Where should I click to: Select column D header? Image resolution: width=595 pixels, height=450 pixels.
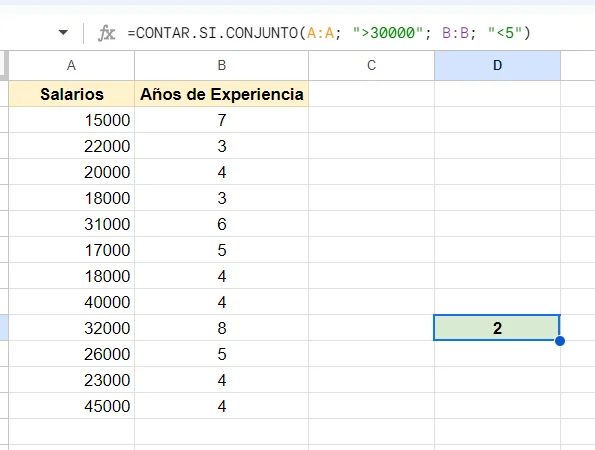(497, 65)
